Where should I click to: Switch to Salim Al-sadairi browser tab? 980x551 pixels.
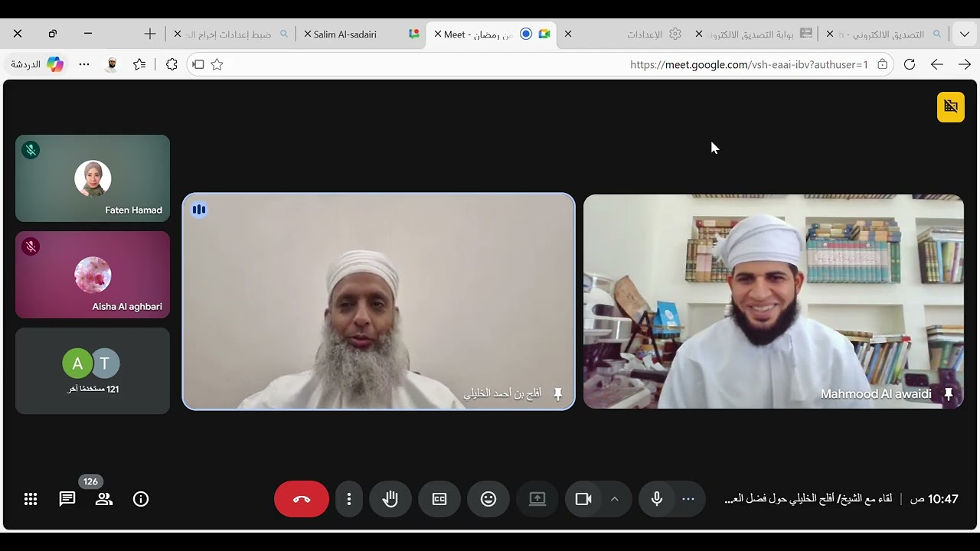(361, 34)
